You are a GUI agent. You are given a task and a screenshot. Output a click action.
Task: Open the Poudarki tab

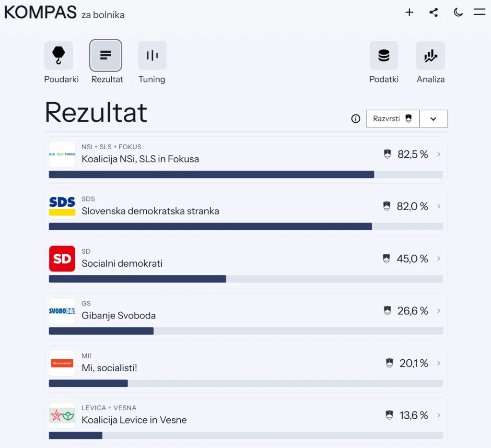(58, 56)
